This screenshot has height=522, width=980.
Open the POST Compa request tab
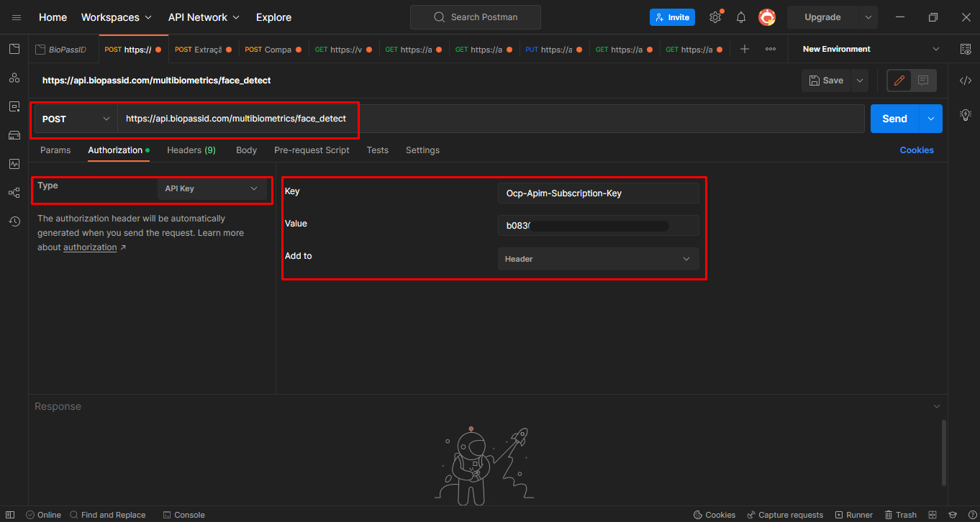coord(272,50)
